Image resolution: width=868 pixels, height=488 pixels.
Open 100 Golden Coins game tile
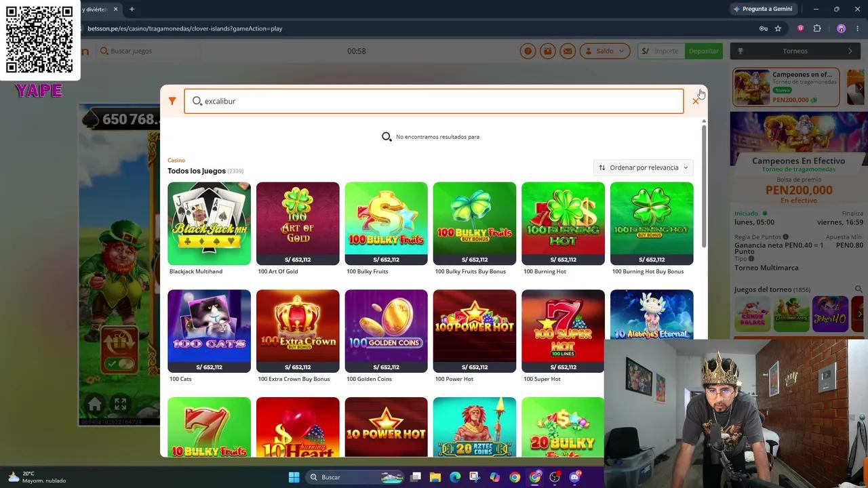point(386,331)
